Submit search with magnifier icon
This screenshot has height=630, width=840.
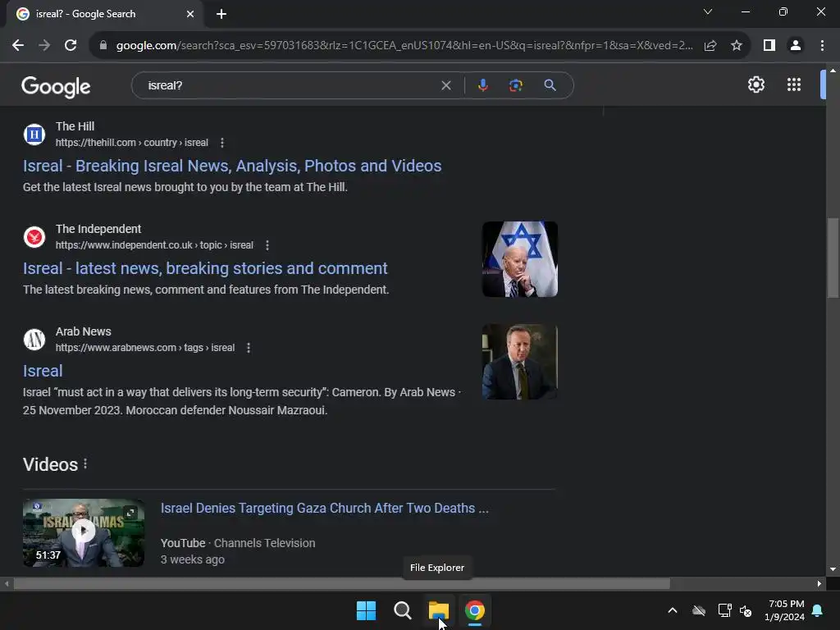coord(550,85)
